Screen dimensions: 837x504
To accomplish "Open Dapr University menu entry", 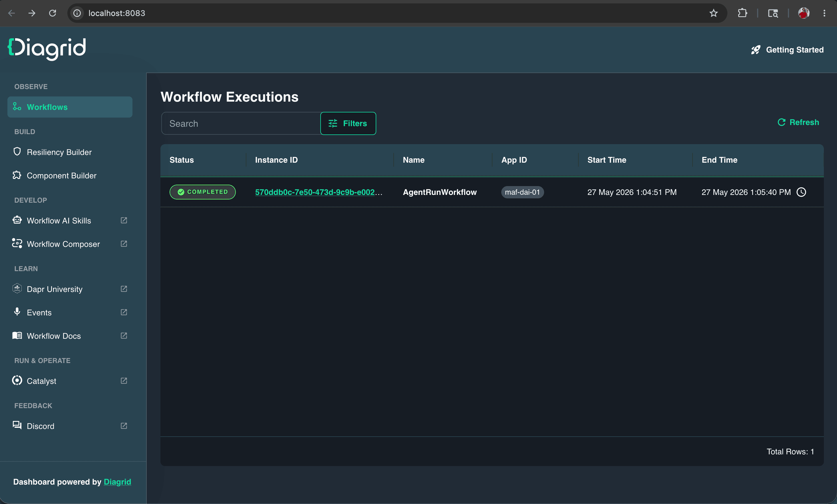I will coord(70,289).
